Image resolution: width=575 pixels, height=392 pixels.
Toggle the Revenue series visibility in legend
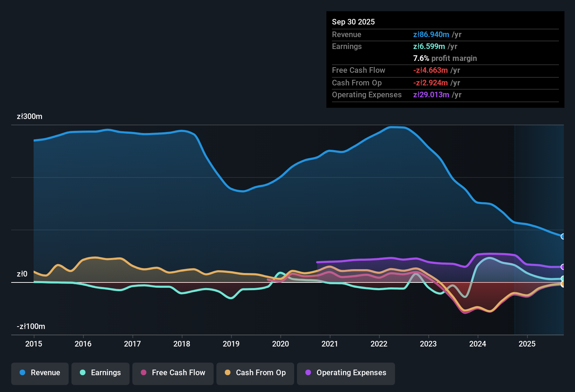40,373
